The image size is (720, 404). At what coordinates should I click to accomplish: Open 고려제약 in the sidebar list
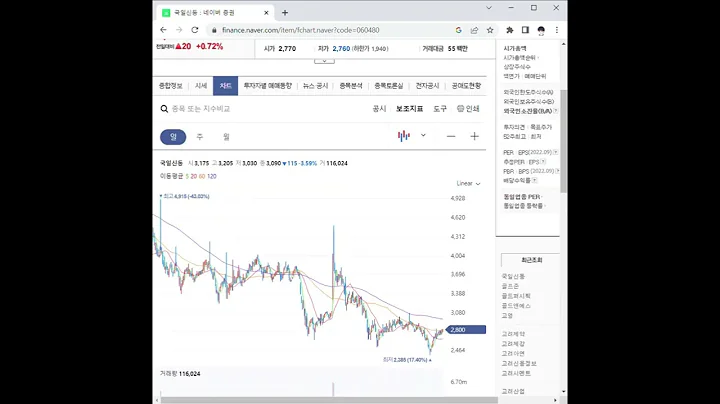click(513, 334)
